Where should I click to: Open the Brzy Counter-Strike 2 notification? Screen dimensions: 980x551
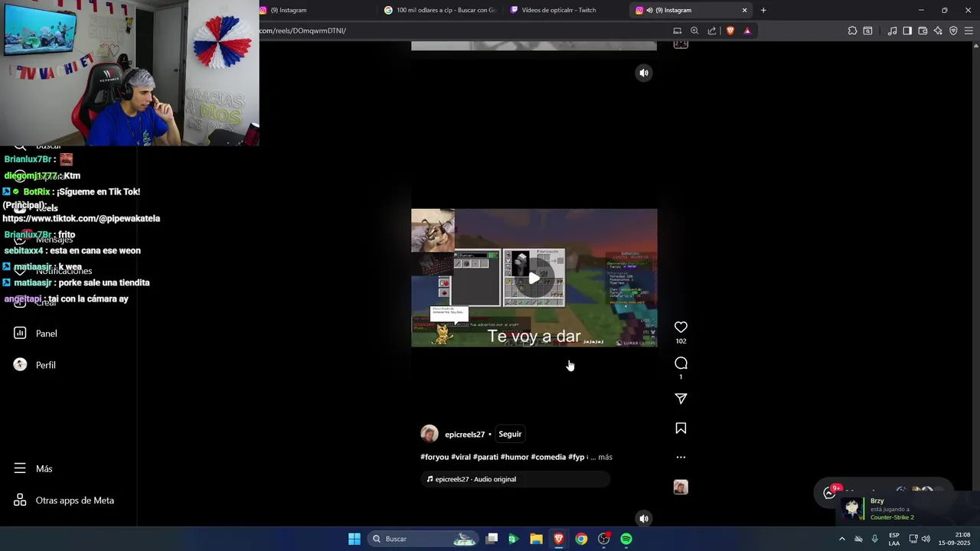[x=907, y=509]
